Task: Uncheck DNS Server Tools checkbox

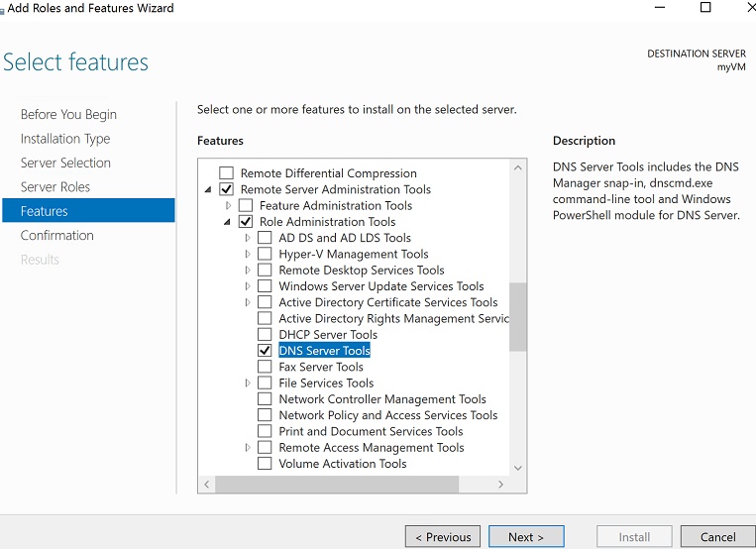Action: (265, 351)
